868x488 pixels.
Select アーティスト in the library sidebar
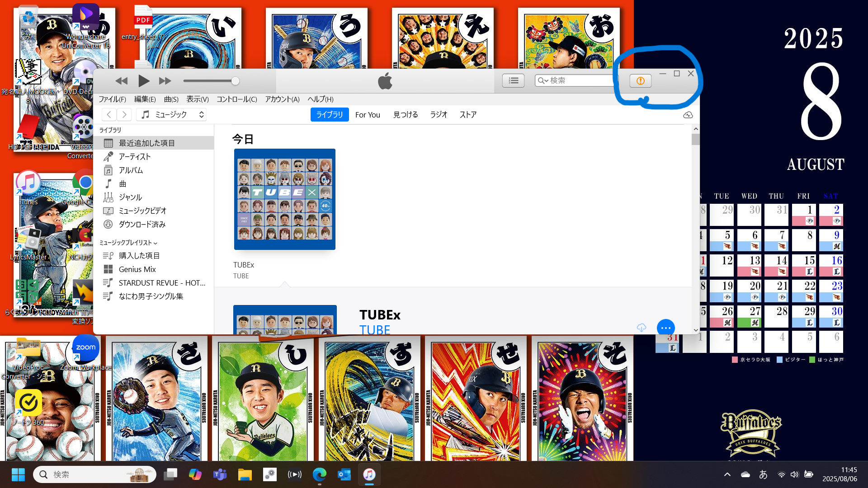pyautogui.click(x=134, y=156)
